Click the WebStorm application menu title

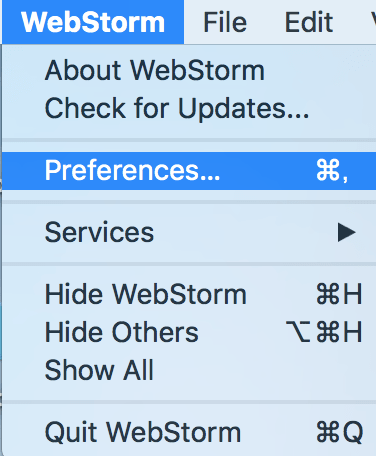click(93, 22)
